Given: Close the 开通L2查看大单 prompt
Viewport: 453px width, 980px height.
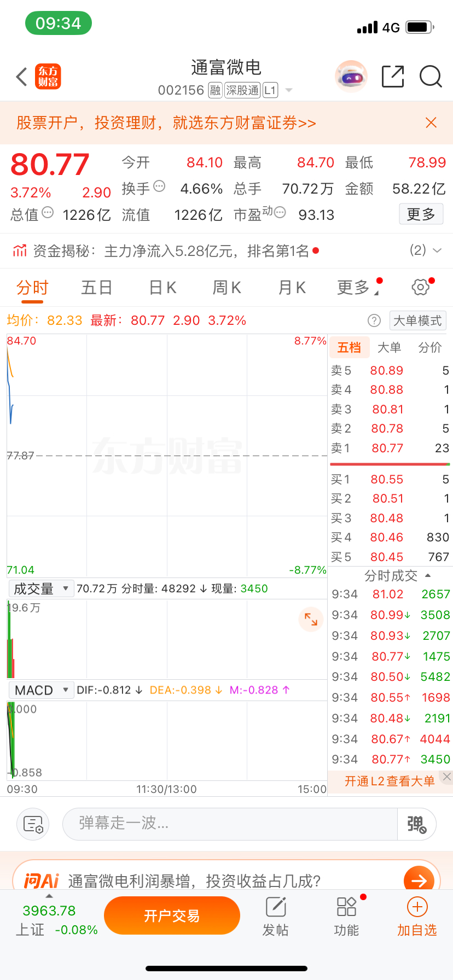Looking at the screenshot, I should pos(447,777).
